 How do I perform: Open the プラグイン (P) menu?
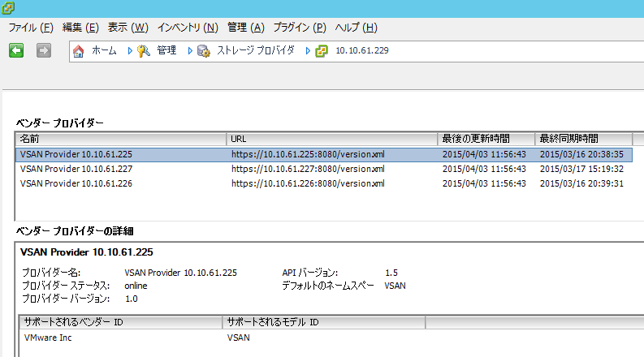click(x=300, y=28)
